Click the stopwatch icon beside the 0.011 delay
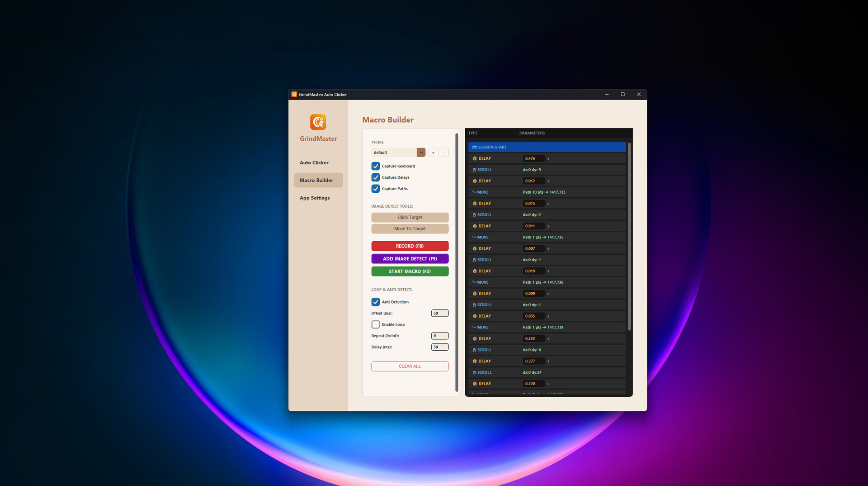The width and height of the screenshot is (868, 486). pyautogui.click(x=475, y=226)
